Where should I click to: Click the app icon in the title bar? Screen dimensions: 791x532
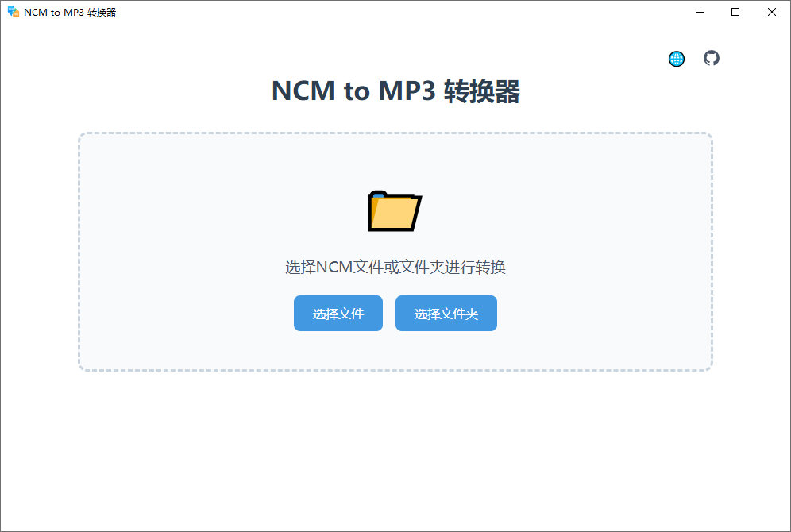point(14,12)
